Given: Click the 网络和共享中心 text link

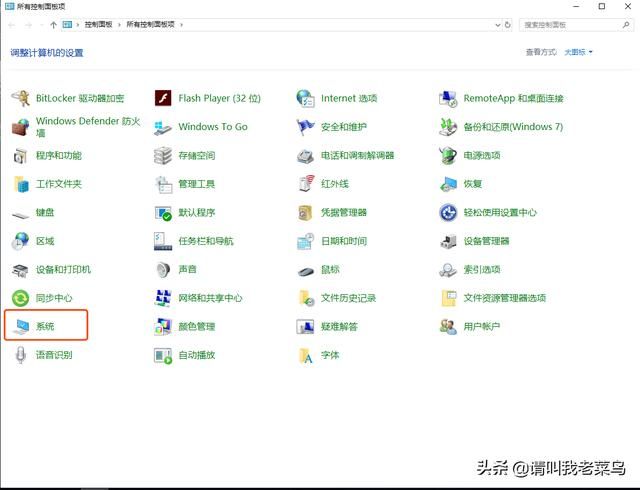Looking at the screenshot, I should point(210,298).
